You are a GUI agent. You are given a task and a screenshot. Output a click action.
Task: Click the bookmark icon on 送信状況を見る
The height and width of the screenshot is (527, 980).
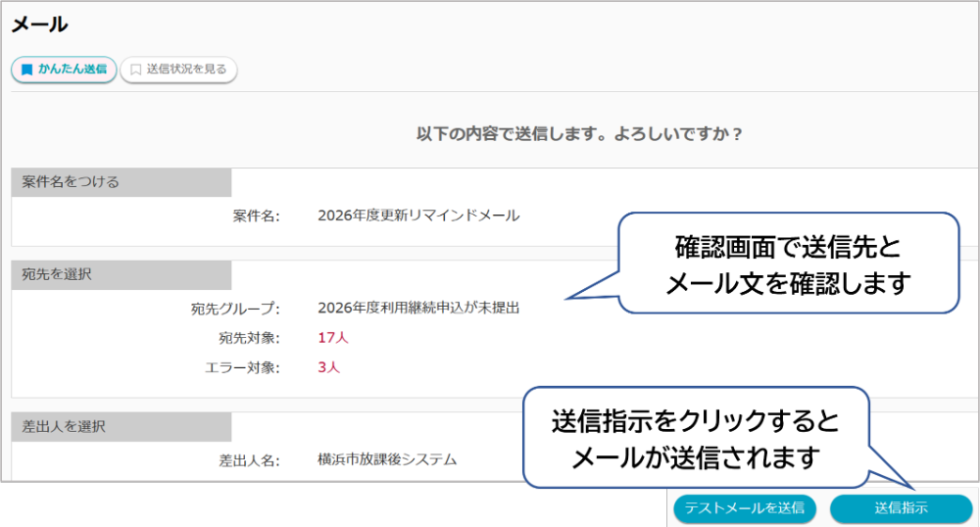tap(135, 70)
